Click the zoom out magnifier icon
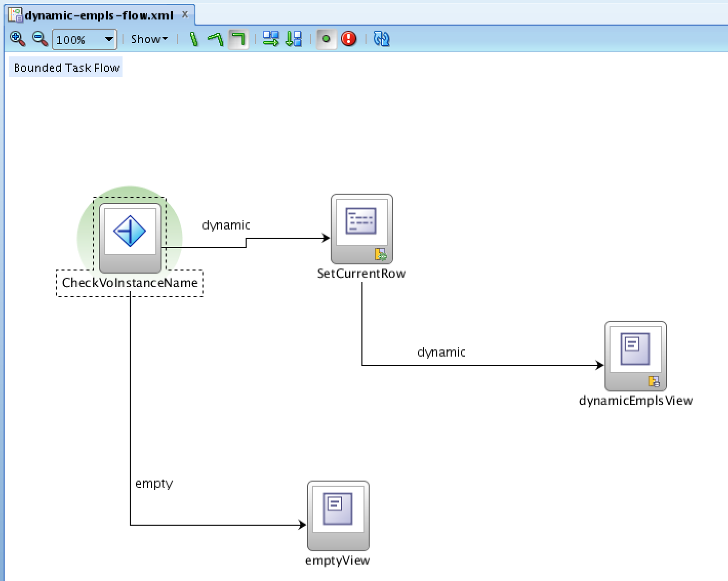 coord(39,38)
